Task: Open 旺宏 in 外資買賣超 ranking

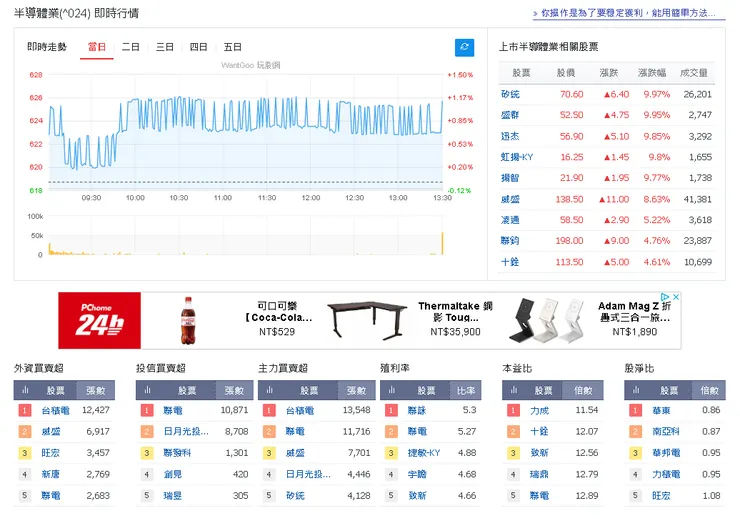Action: pos(50,453)
